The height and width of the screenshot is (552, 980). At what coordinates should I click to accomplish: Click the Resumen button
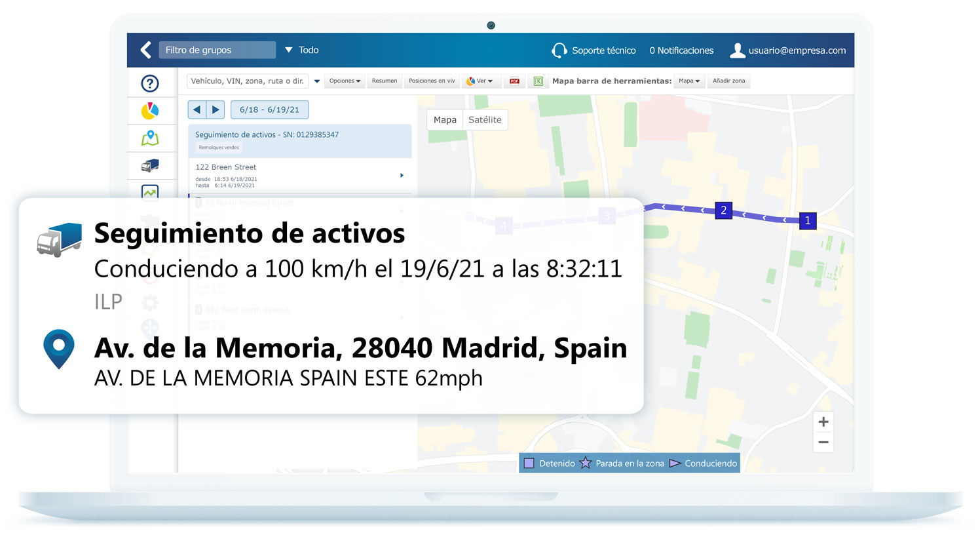click(385, 81)
